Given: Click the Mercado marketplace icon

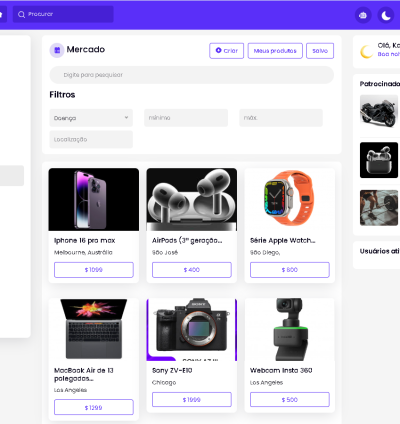Looking at the screenshot, I should tap(57, 50).
